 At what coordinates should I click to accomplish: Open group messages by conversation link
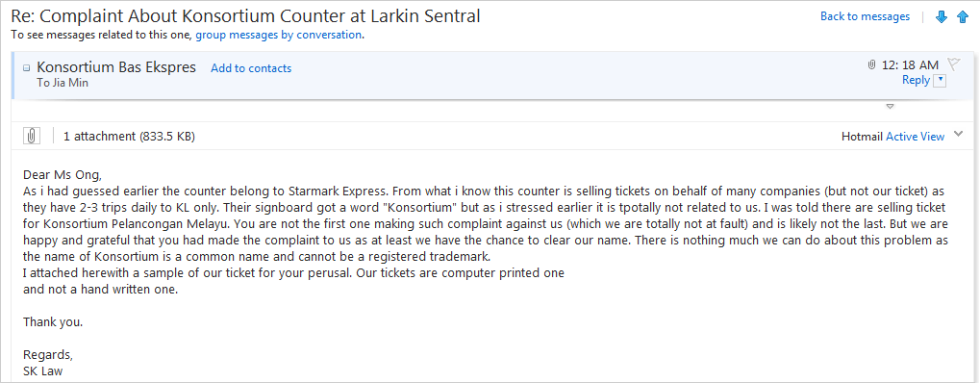click(x=278, y=35)
